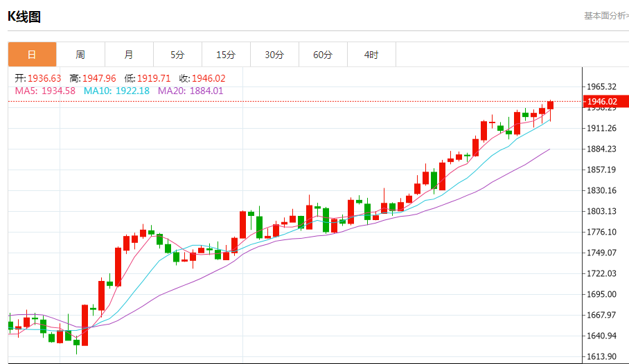Switch to the 日 (daily) chart tab
Screen dimensions: 629x364
[x=32, y=55]
